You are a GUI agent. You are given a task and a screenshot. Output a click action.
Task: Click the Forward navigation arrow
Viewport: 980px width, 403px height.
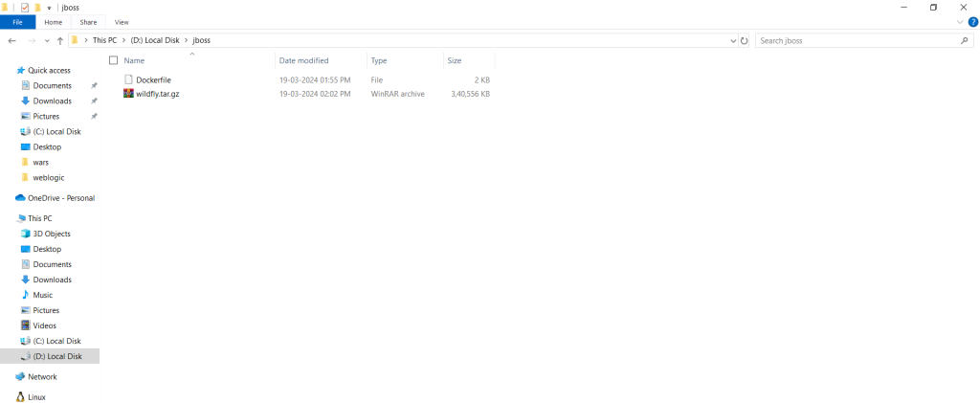(x=32, y=40)
